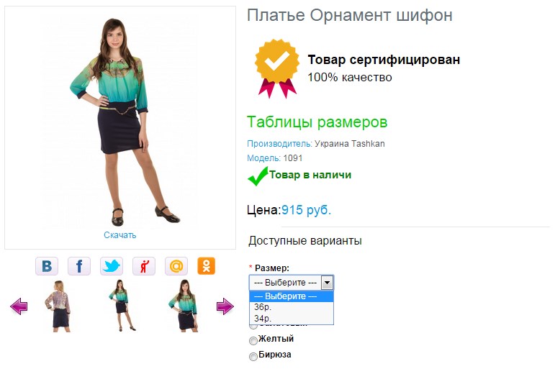555x392 pixels.
Task: Share product on VKontakte icon
Action: [x=47, y=266]
